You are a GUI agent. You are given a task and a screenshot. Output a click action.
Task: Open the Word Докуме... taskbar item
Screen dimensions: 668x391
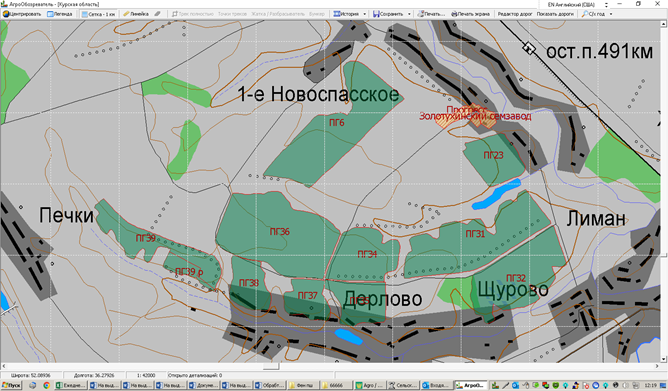204,385
